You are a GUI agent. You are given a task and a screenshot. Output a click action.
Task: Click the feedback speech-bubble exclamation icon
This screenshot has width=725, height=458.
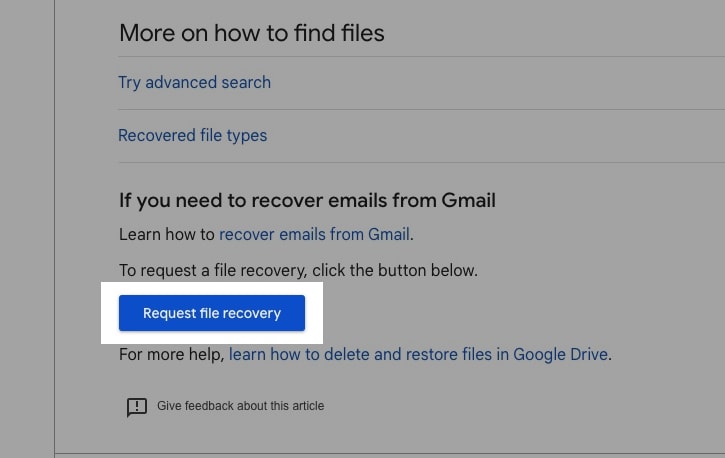coord(137,407)
